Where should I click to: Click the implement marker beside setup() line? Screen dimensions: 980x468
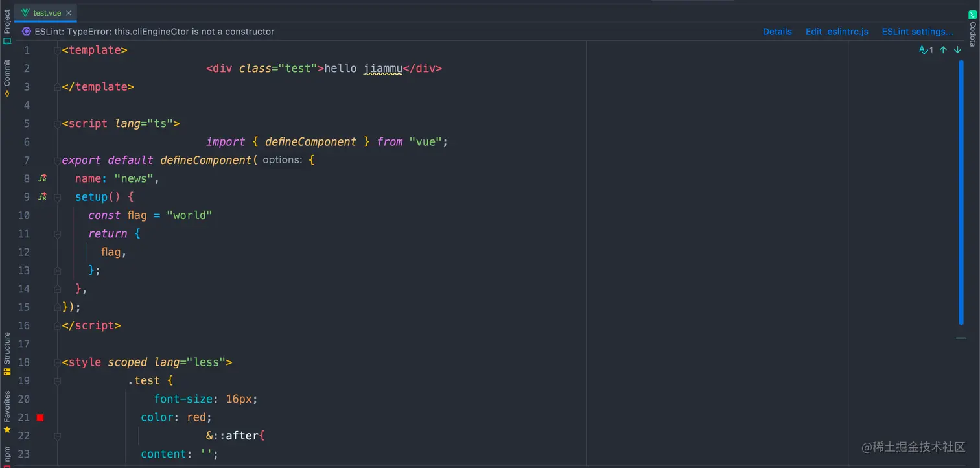coord(42,196)
